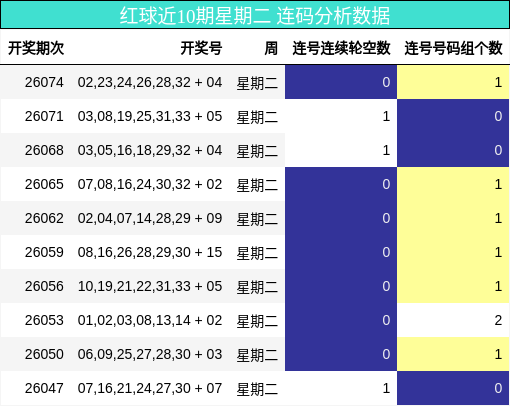Image resolution: width=510 pixels, height=406 pixels.
Task: Select draw period 26053
Action: click(44, 320)
